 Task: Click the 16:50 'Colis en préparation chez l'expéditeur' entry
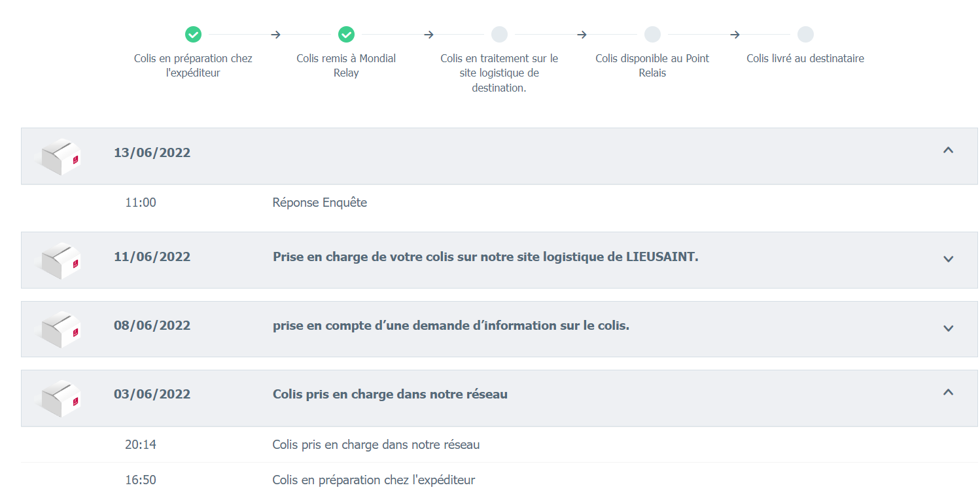pyautogui.click(x=374, y=480)
